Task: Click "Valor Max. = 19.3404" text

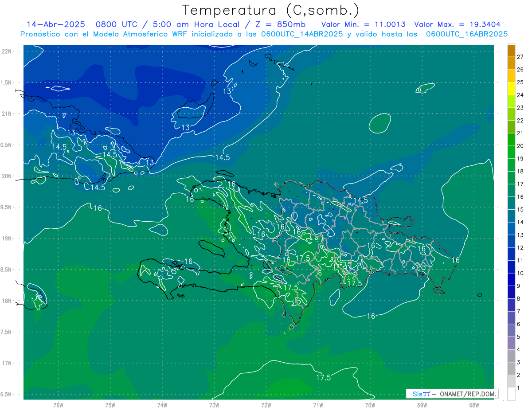Action: point(457,24)
